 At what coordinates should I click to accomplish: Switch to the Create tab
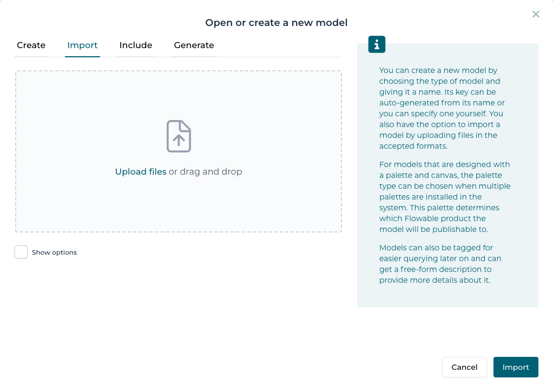coord(31,45)
